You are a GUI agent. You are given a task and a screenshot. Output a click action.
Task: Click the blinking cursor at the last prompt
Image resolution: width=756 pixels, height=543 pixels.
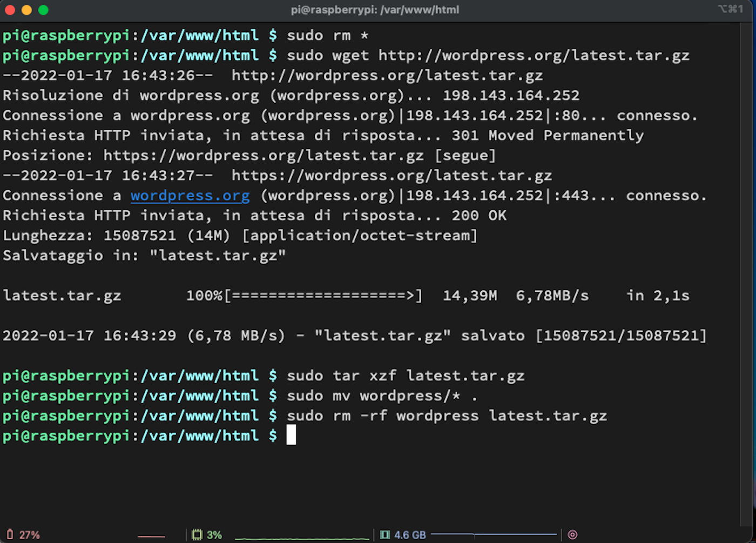tap(291, 435)
